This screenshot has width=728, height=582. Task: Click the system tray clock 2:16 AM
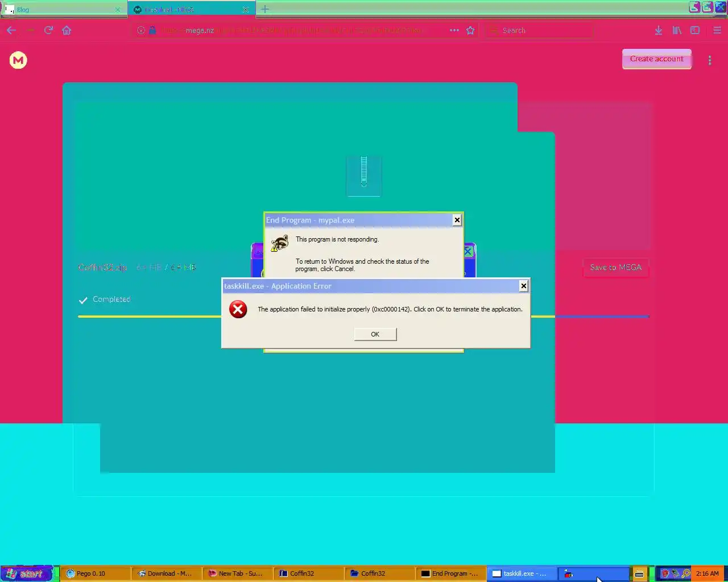[707, 573]
